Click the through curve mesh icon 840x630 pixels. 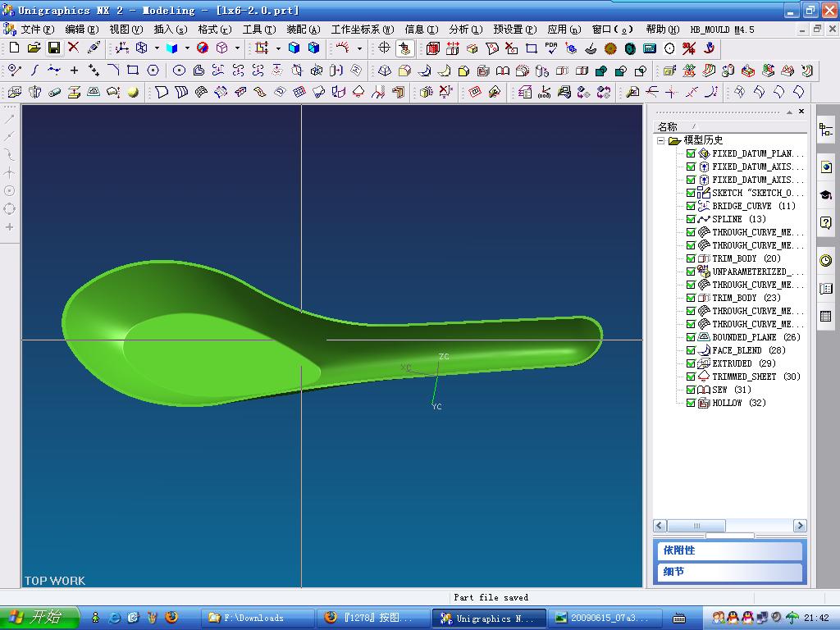[202, 92]
